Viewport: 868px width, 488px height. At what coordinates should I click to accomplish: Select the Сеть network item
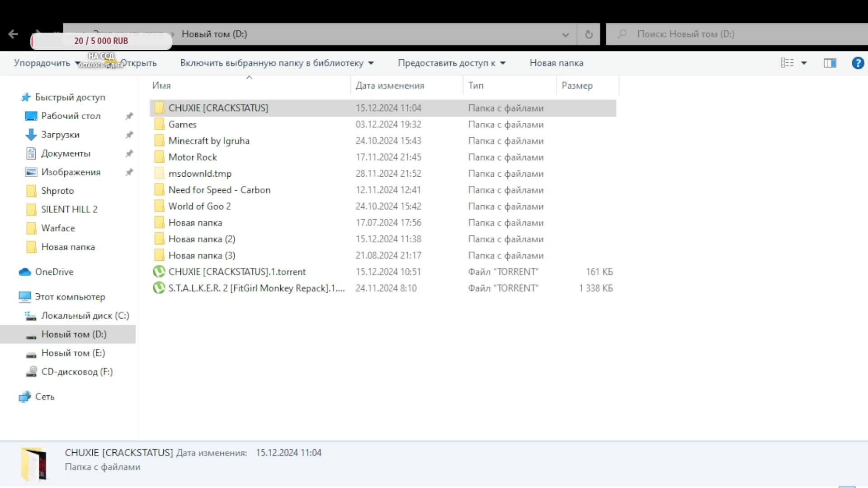point(44,396)
